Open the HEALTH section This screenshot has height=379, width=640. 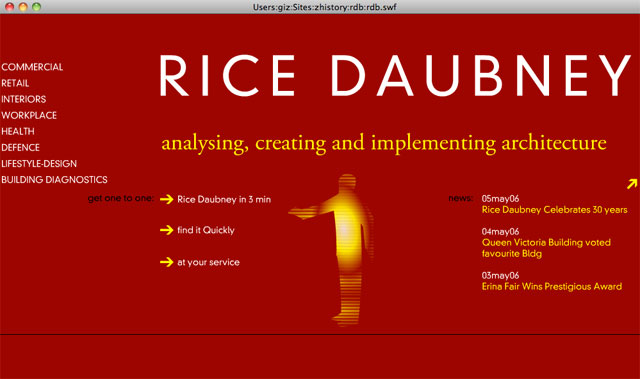(18, 131)
